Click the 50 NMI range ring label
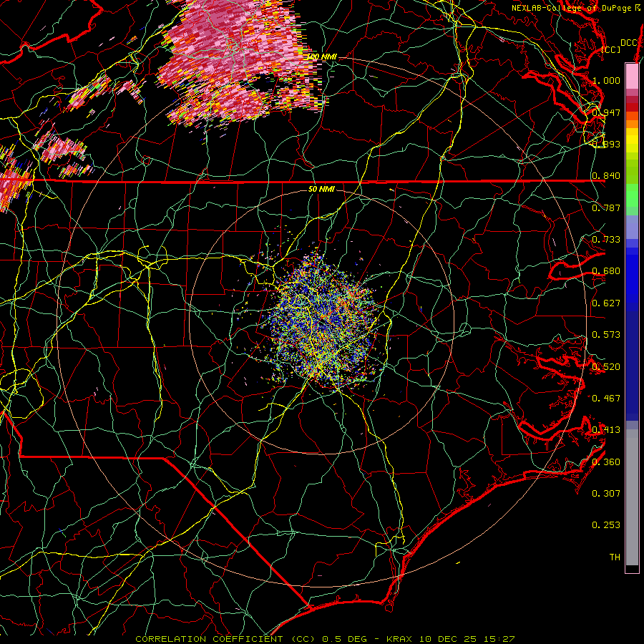This screenshot has width=644, height=644. [321, 189]
